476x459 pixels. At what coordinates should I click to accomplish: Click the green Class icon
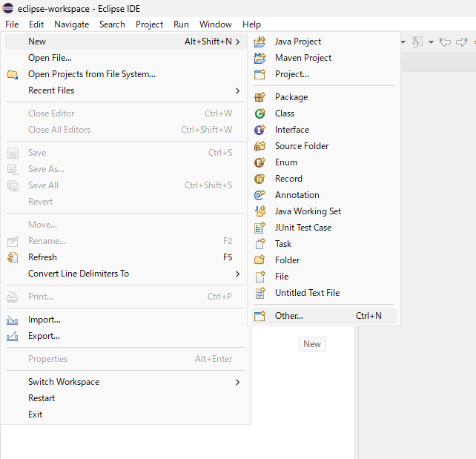coord(260,113)
